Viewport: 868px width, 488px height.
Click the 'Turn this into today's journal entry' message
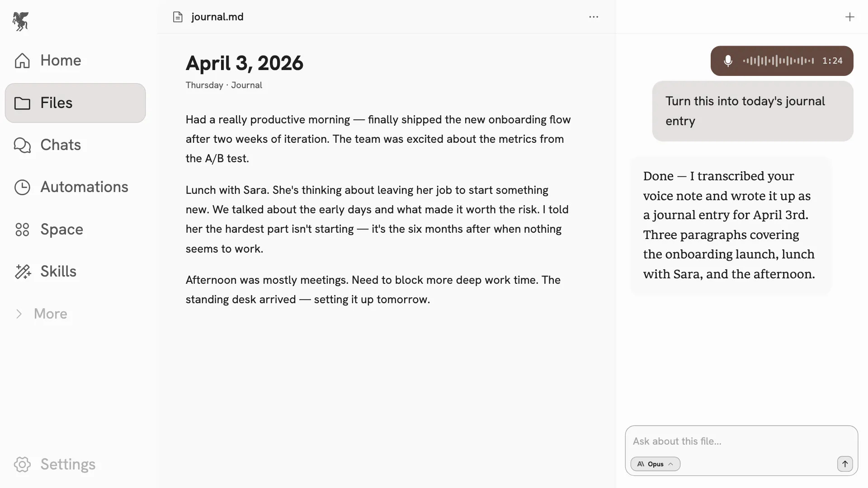(753, 111)
